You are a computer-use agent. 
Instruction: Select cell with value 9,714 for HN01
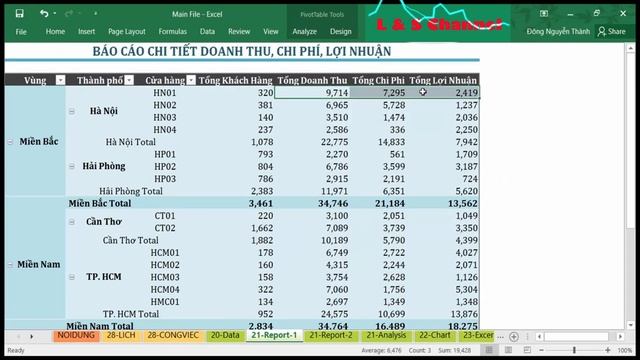tap(312, 93)
